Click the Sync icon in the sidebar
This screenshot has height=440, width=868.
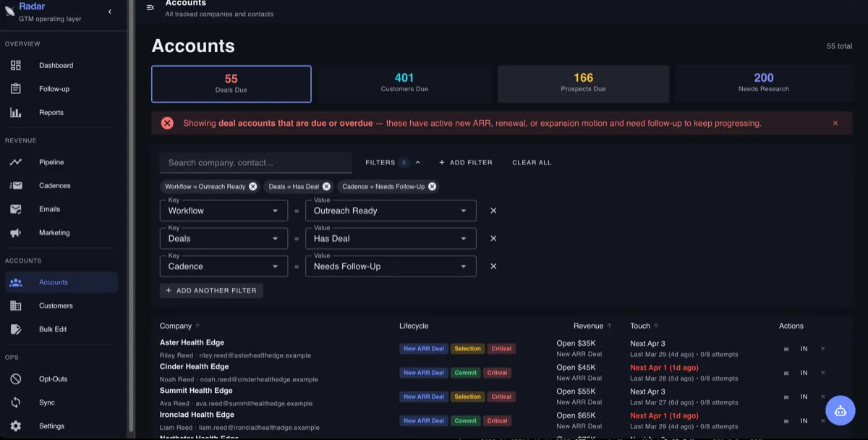pyautogui.click(x=16, y=402)
